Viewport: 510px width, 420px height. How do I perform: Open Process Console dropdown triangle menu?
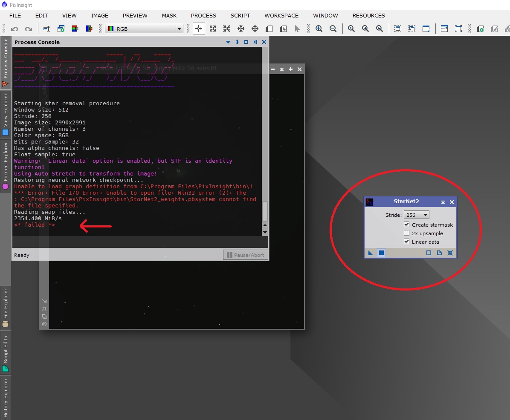pyautogui.click(x=228, y=42)
